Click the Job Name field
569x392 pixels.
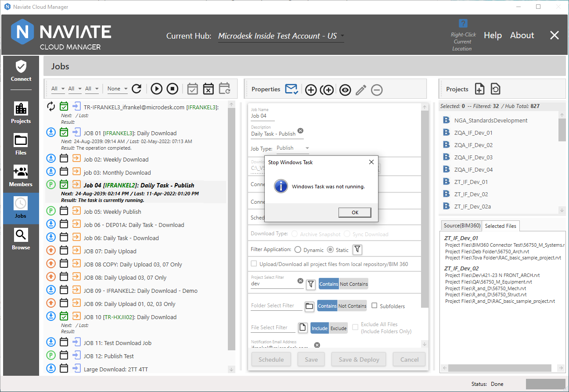tap(263, 116)
